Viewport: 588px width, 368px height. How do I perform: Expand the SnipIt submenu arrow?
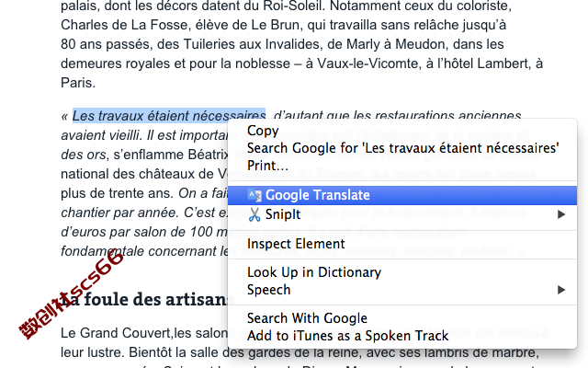(561, 214)
